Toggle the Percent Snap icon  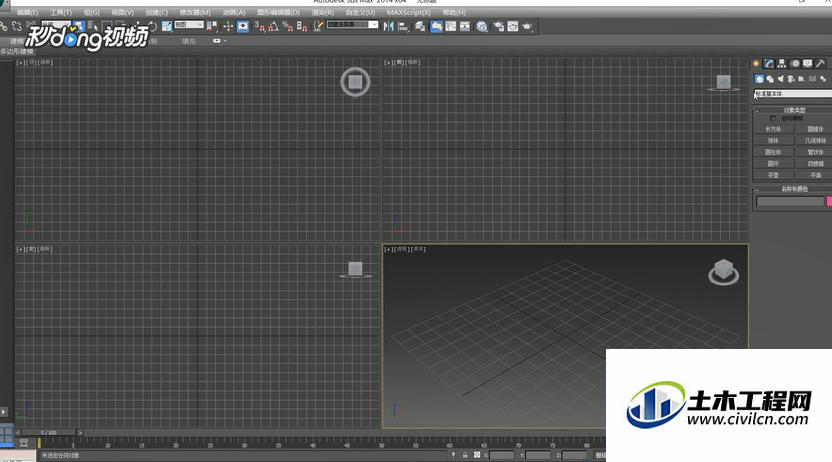coord(288,26)
